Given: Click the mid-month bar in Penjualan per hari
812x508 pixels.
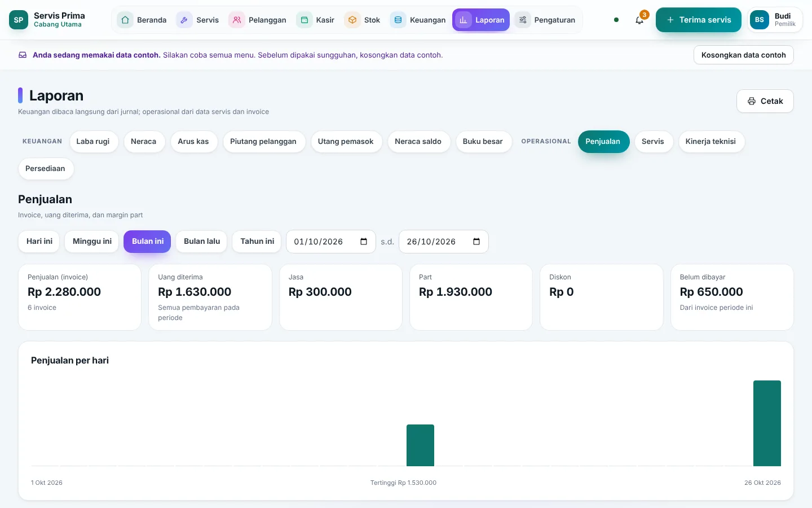Looking at the screenshot, I should pos(420,445).
